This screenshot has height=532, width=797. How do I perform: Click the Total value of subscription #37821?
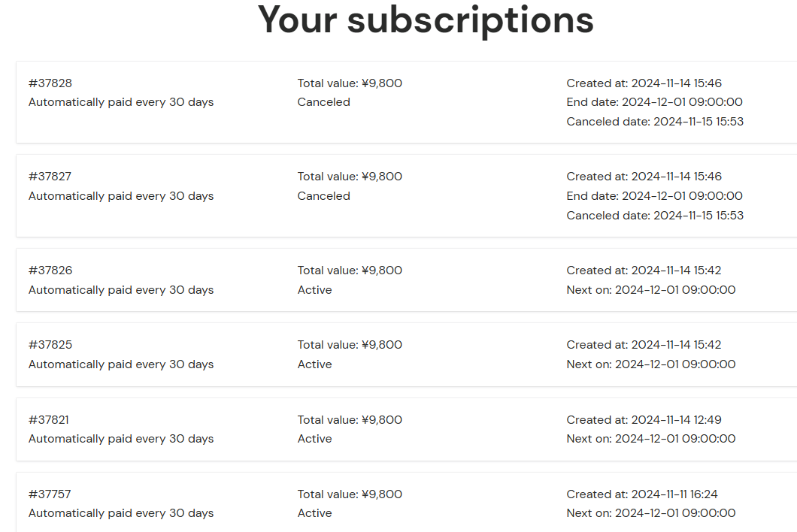(x=350, y=420)
